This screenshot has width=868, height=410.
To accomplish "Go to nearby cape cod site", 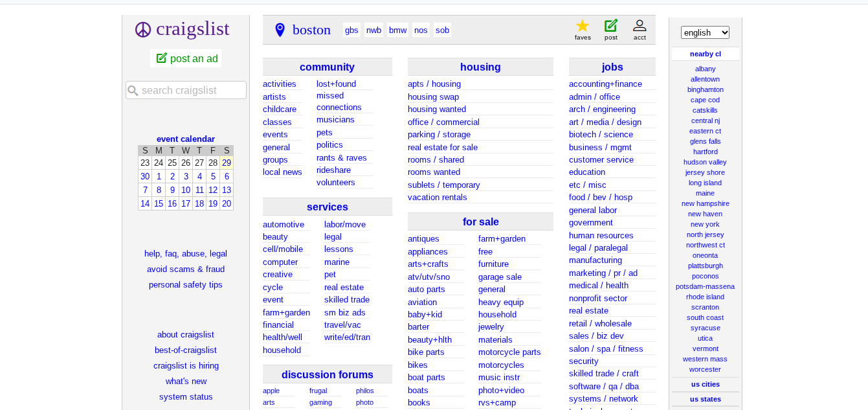I will click(x=705, y=100).
